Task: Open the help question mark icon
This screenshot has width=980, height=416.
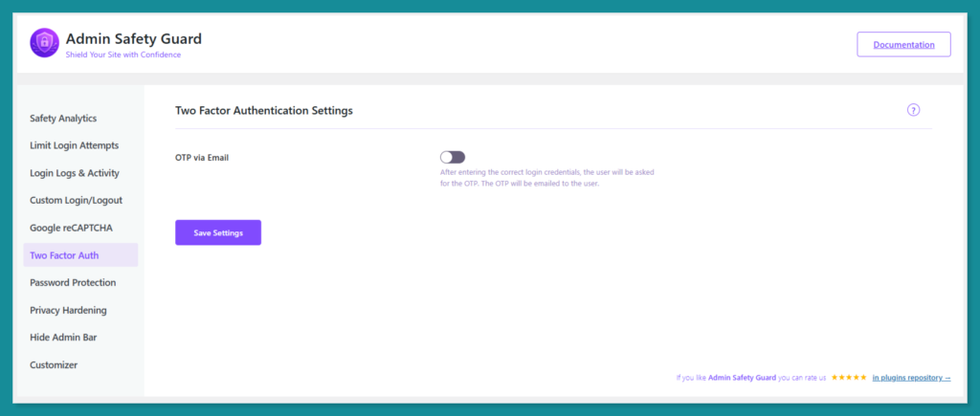Action: tap(913, 110)
